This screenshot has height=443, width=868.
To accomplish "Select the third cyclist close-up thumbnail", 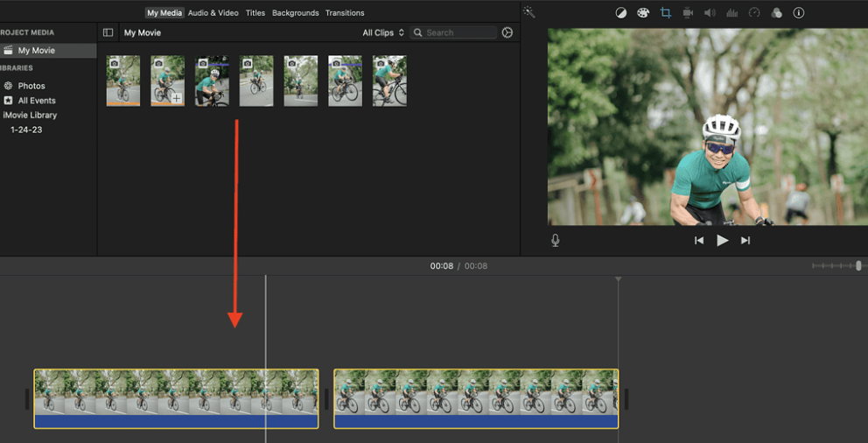I will click(x=212, y=81).
